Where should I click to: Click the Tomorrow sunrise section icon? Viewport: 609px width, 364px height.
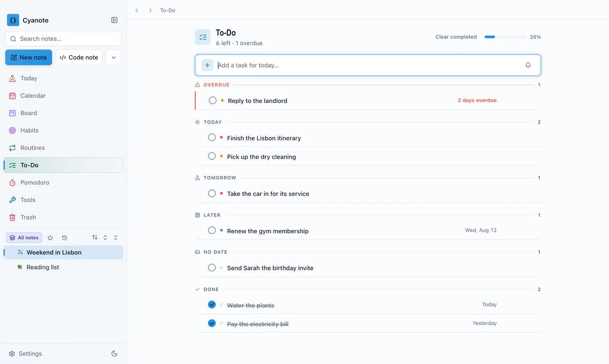pos(198,178)
